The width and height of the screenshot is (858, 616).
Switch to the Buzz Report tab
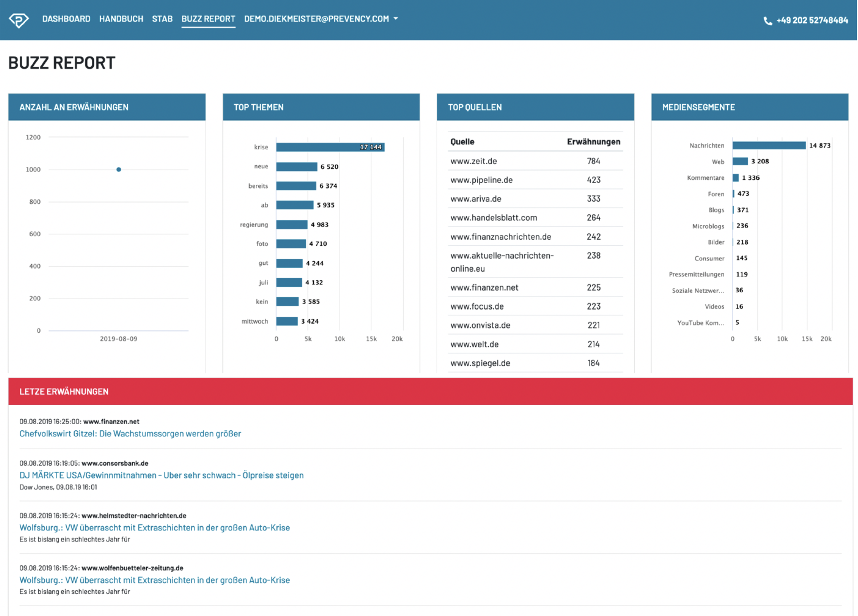tap(208, 19)
